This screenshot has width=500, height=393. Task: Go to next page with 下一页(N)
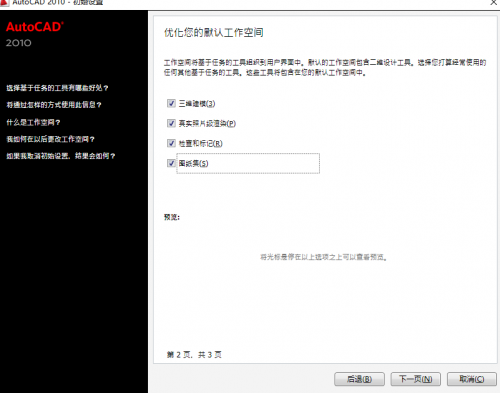[x=416, y=379]
